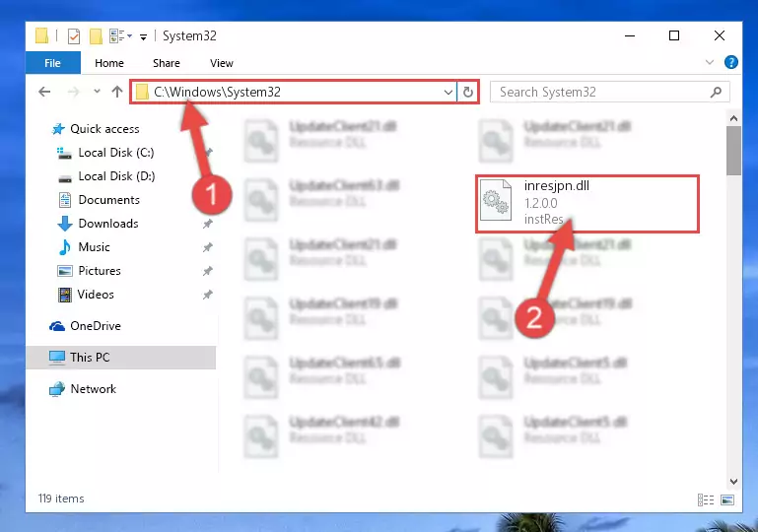Click the Network icon in sidebar
The height and width of the screenshot is (532, 758).
[57, 389]
